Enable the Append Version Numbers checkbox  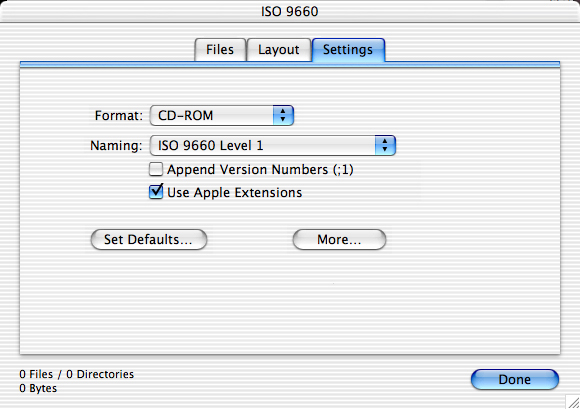(156, 169)
